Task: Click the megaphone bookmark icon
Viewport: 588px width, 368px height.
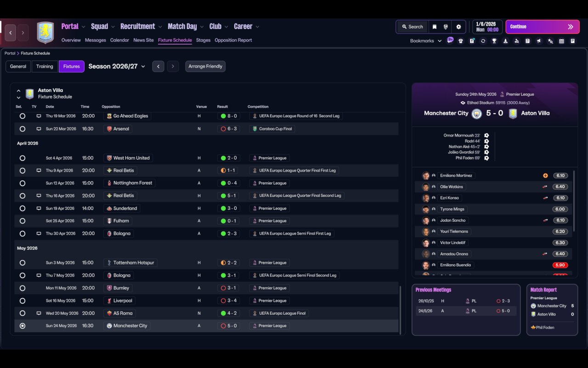Action: click(x=539, y=41)
